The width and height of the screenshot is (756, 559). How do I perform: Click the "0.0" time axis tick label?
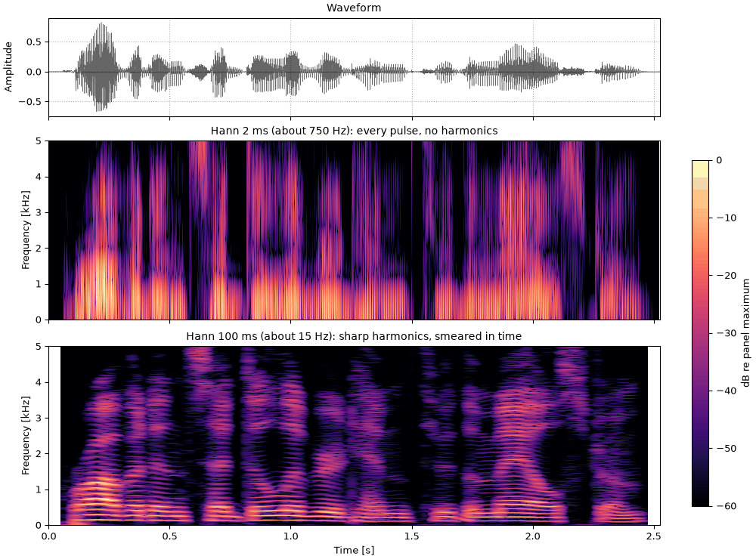pos(48,537)
